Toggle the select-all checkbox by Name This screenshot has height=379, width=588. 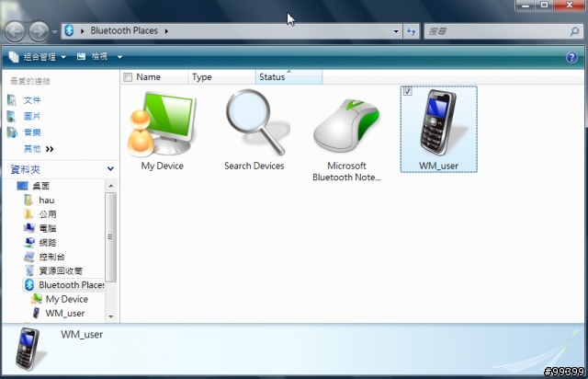(128, 77)
